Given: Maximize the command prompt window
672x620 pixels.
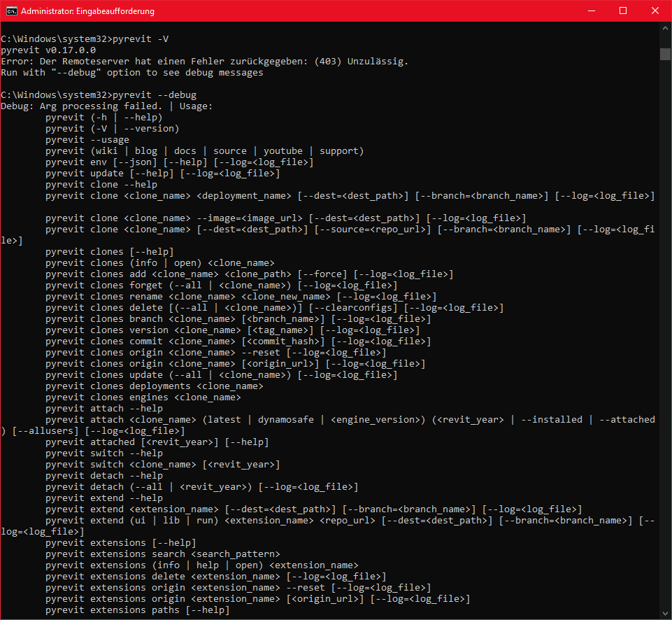Looking at the screenshot, I should pos(622,10).
